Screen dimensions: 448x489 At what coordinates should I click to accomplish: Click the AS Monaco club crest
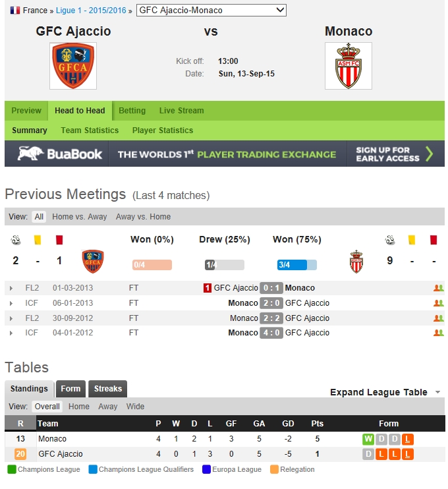[x=348, y=66]
